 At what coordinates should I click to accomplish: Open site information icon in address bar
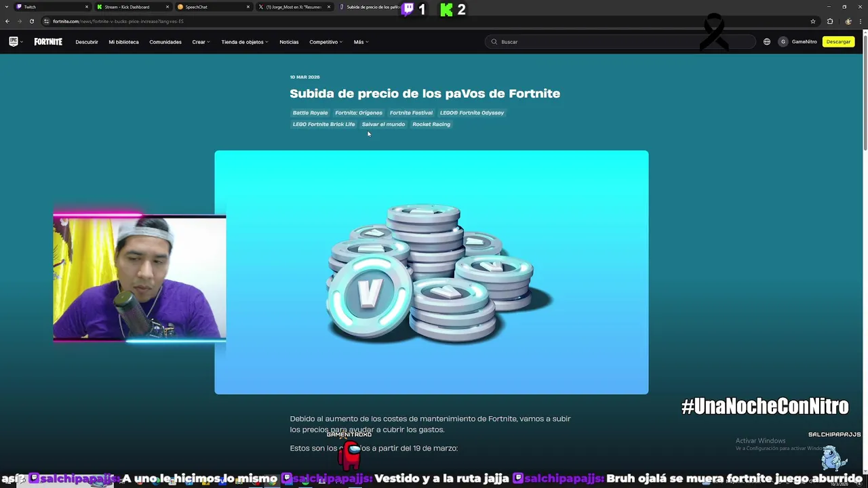click(46, 21)
